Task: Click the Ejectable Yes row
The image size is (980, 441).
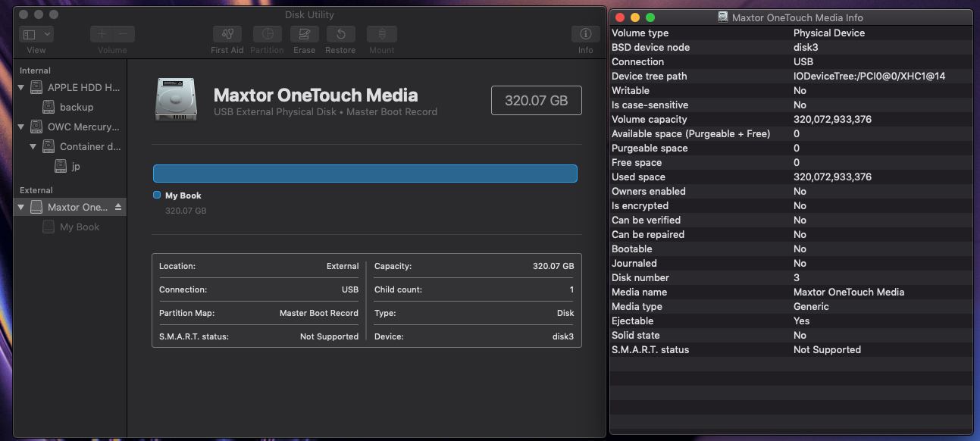Action: tap(791, 321)
